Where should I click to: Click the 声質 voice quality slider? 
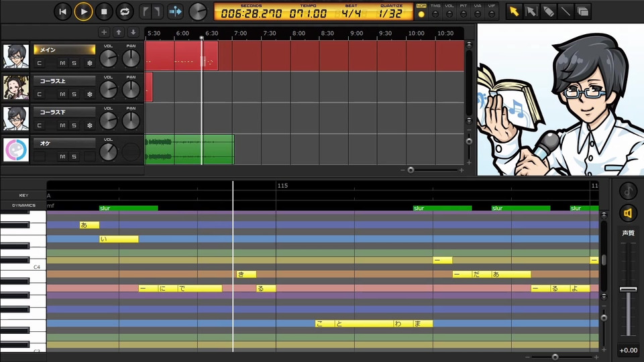coord(628,290)
